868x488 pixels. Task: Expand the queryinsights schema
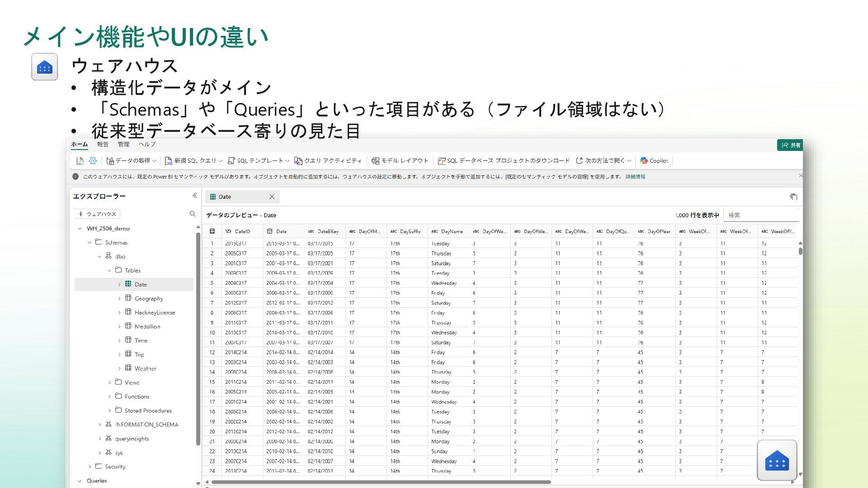click(x=99, y=439)
